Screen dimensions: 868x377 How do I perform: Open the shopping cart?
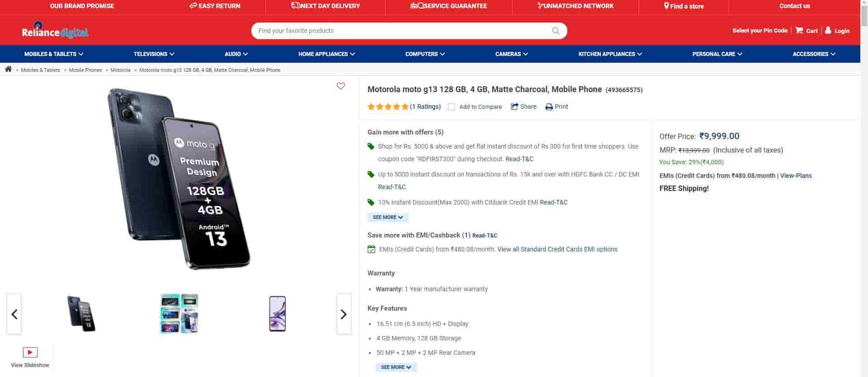pos(807,31)
